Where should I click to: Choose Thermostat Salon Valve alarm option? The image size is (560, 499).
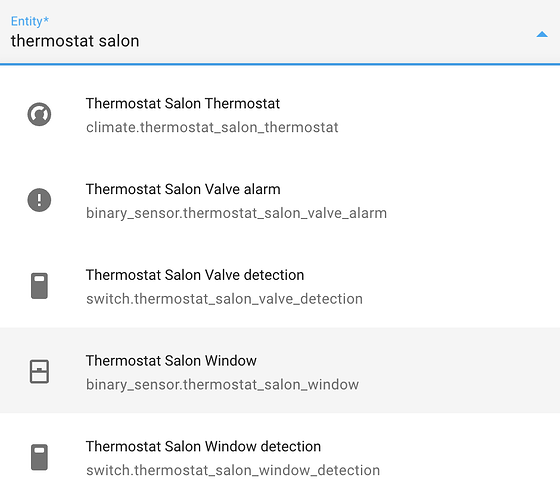(280, 200)
